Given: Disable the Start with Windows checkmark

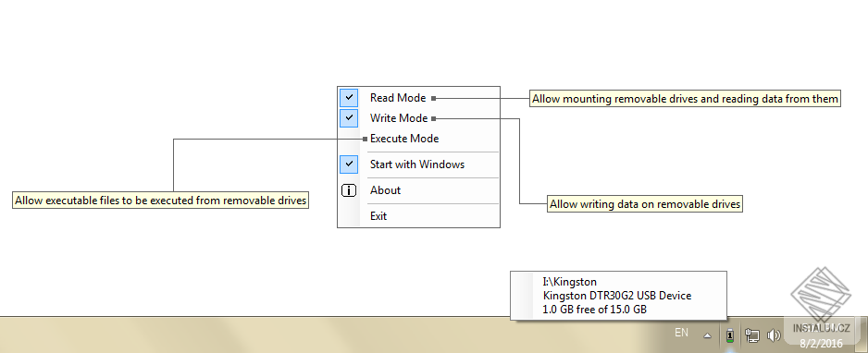Looking at the screenshot, I should [x=349, y=164].
